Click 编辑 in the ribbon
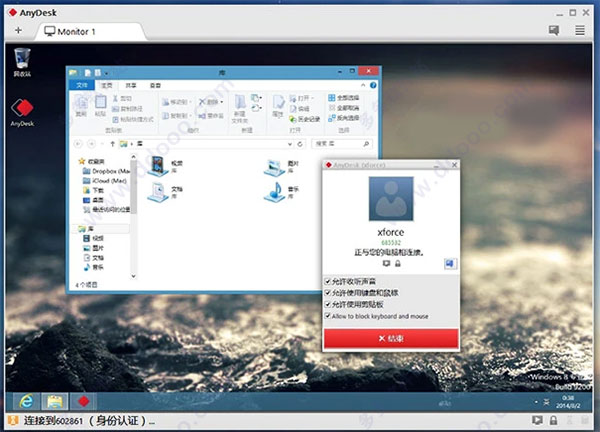The width and height of the screenshot is (600, 432). click(300, 109)
